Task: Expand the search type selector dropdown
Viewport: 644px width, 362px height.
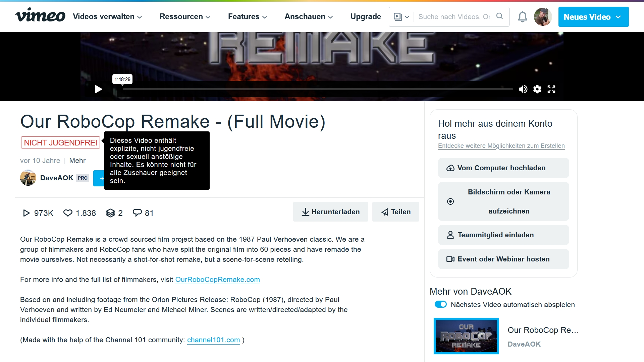Action: pos(401,17)
